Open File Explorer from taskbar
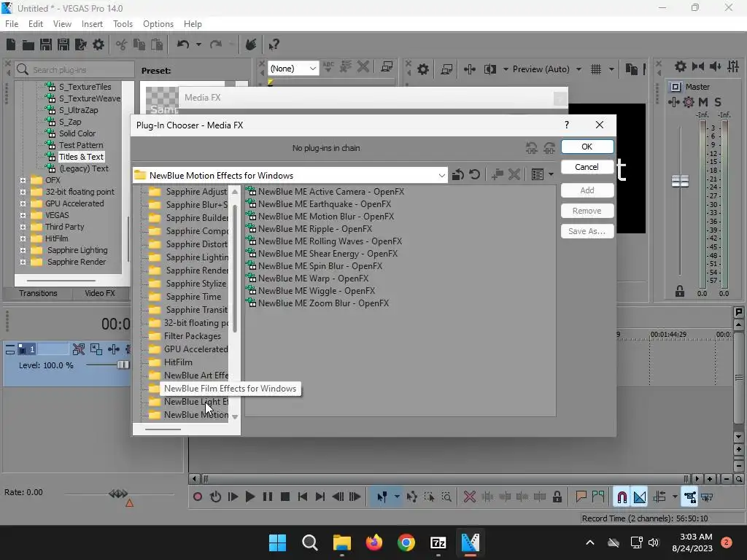Screen dimensions: 747x560 [341, 542]
